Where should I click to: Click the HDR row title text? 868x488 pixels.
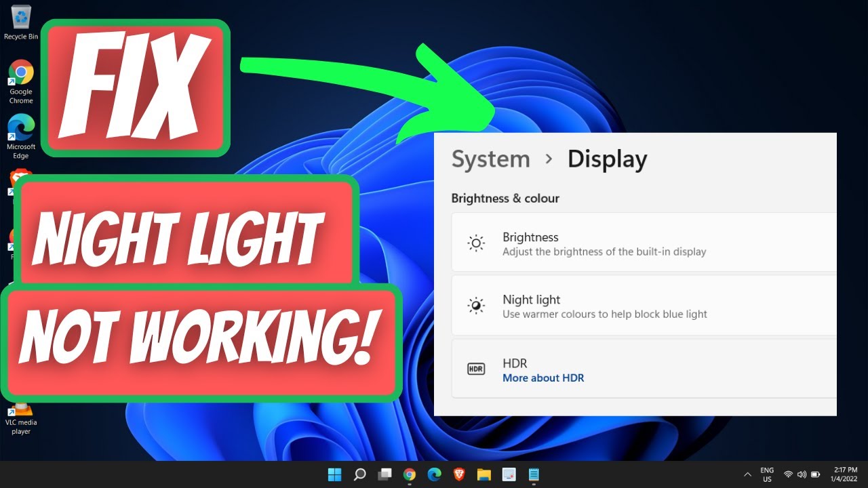point(515,363)
